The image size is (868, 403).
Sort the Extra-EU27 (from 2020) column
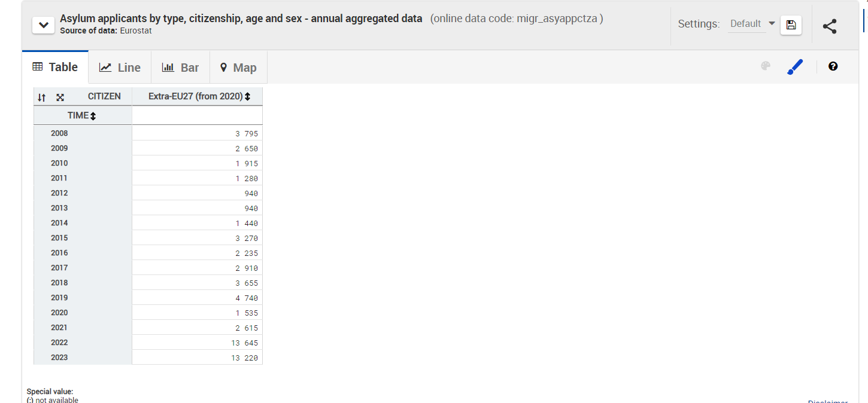pos(247,96)
